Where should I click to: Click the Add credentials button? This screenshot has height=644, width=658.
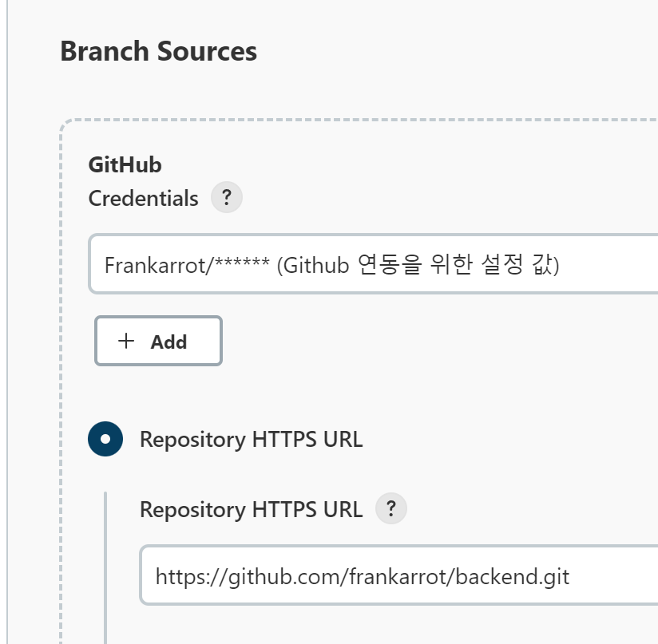coord(158,341)
